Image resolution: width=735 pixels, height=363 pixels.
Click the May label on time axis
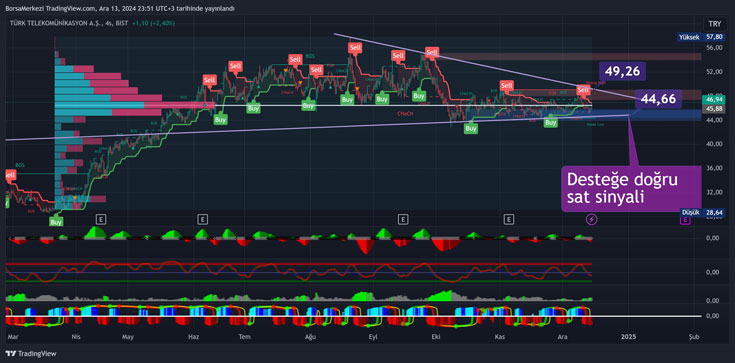click(x=128, y=337)
